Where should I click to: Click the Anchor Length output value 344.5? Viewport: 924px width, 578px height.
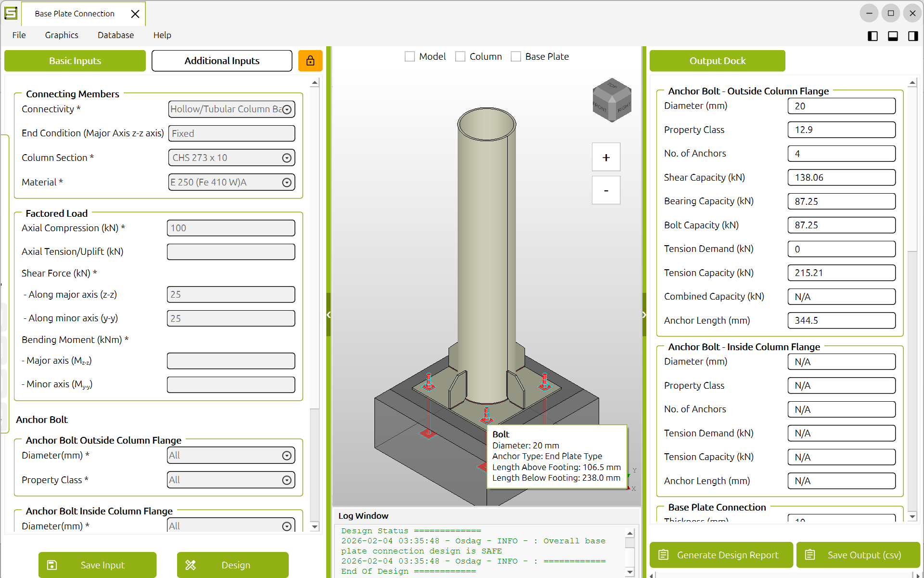click(x=842, y=320)
